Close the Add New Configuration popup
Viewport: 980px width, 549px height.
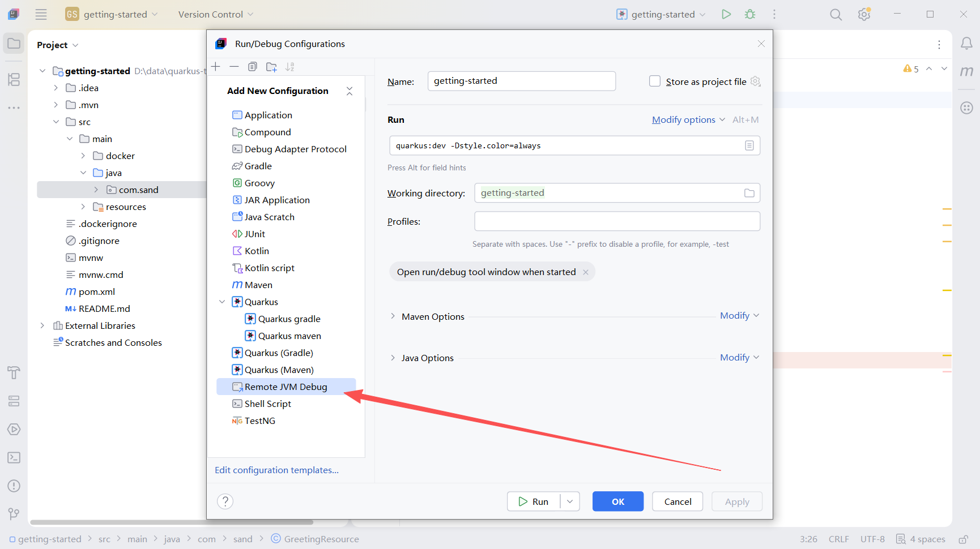pyautogui.click(x=350, y=91)
